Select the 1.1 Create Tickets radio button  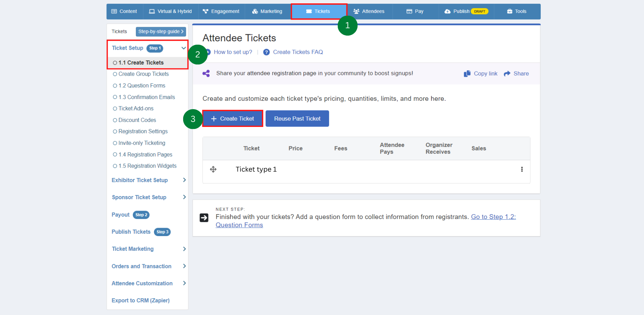[115, 62]
